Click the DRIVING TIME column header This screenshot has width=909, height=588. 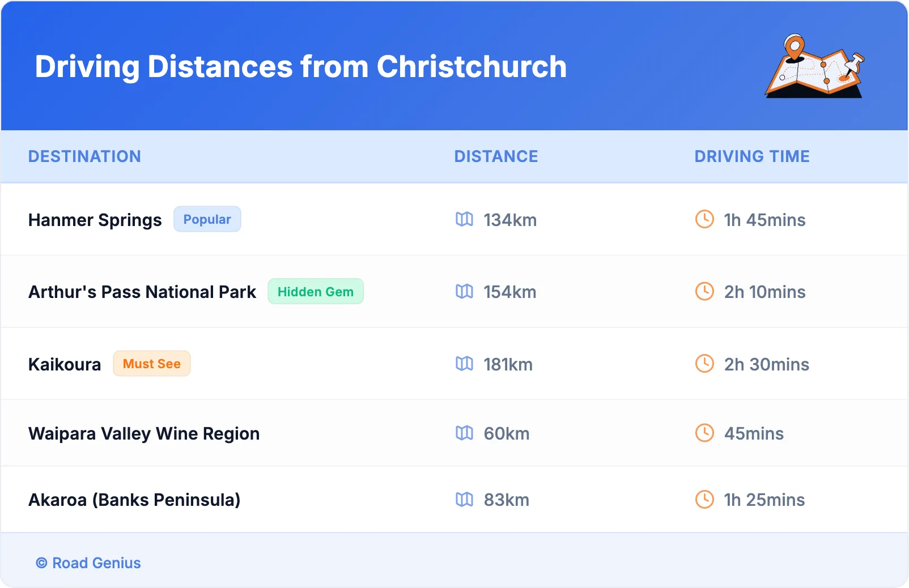click(752, 156)
